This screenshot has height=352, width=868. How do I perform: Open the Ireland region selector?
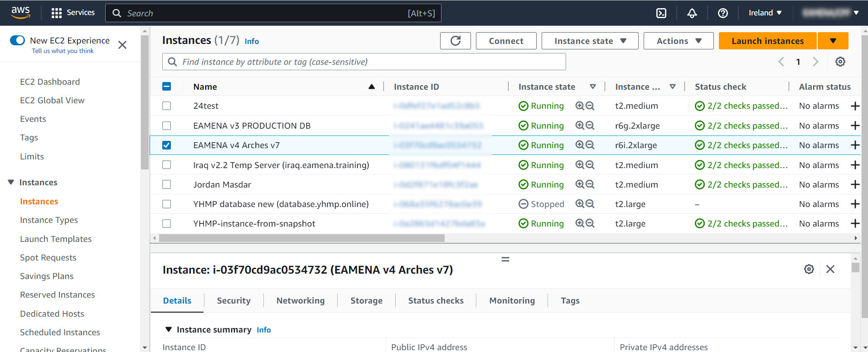click(765, 13)
